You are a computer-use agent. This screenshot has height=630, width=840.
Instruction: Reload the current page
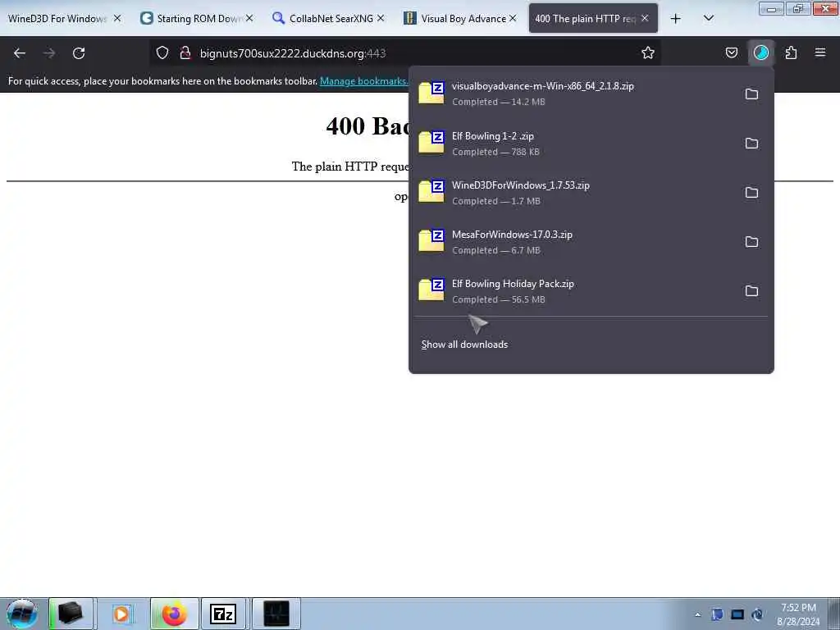point(79,53)
